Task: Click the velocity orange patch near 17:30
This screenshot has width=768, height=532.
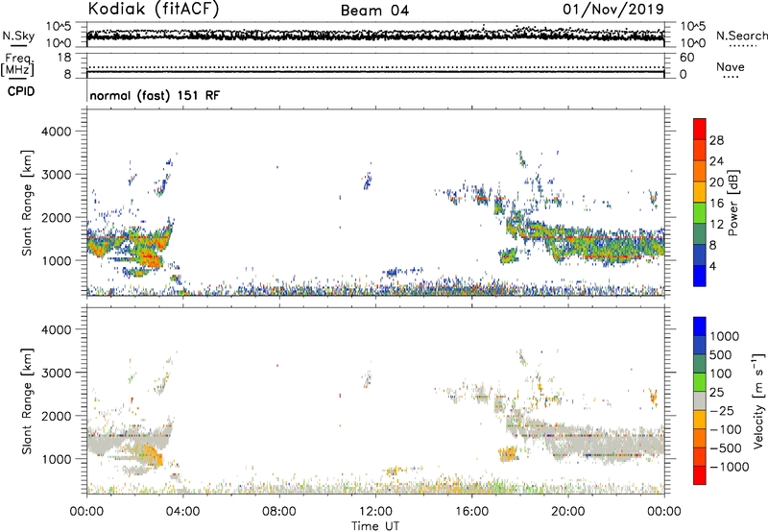Action: point(508,453)
